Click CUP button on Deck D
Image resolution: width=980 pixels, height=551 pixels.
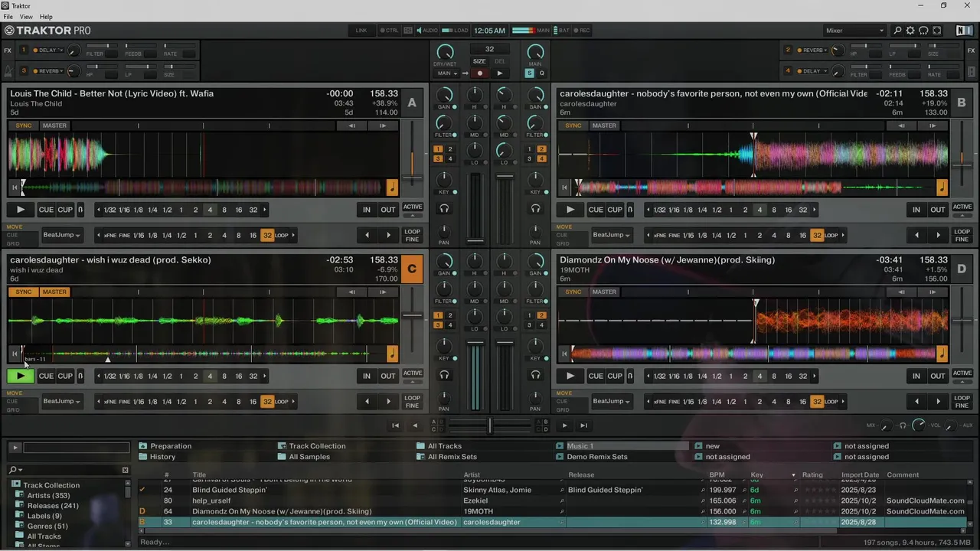[615, 376]
